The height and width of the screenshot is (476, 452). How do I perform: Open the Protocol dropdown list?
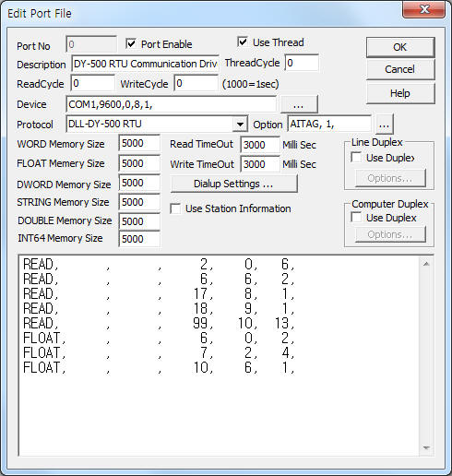pos(240,125)
